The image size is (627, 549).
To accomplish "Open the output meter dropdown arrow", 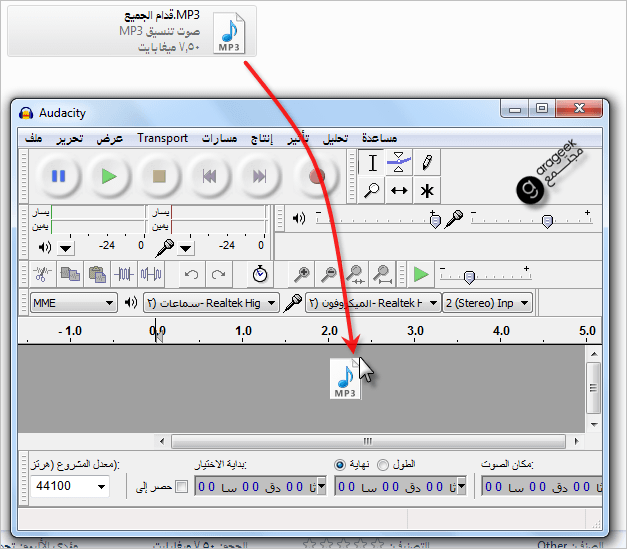I will (66, 248).
